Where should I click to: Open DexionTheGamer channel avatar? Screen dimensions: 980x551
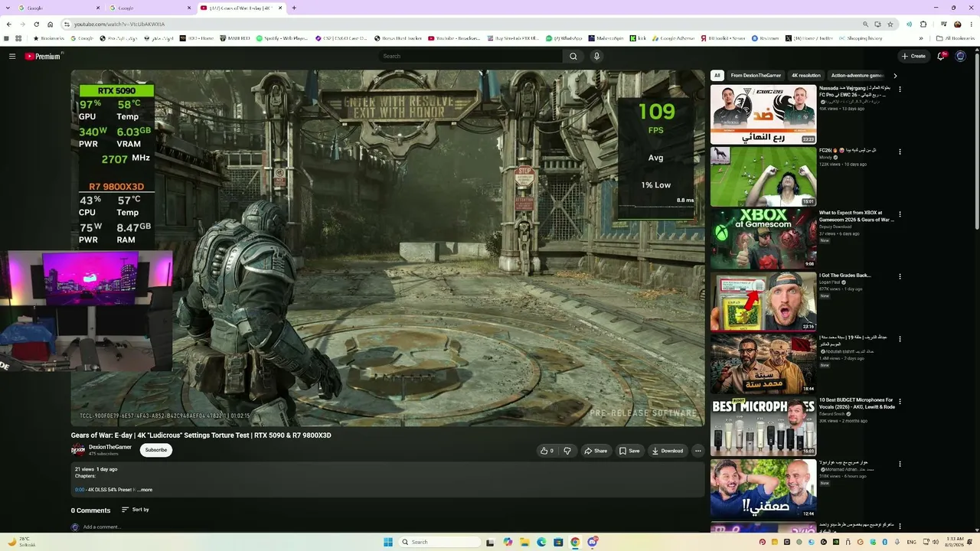click(x=78, y=450)
